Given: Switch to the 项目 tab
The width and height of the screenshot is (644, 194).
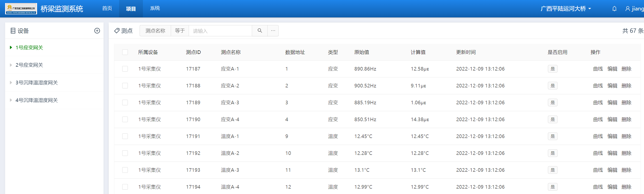Looking at the screenshot, I should pos(131,9).
